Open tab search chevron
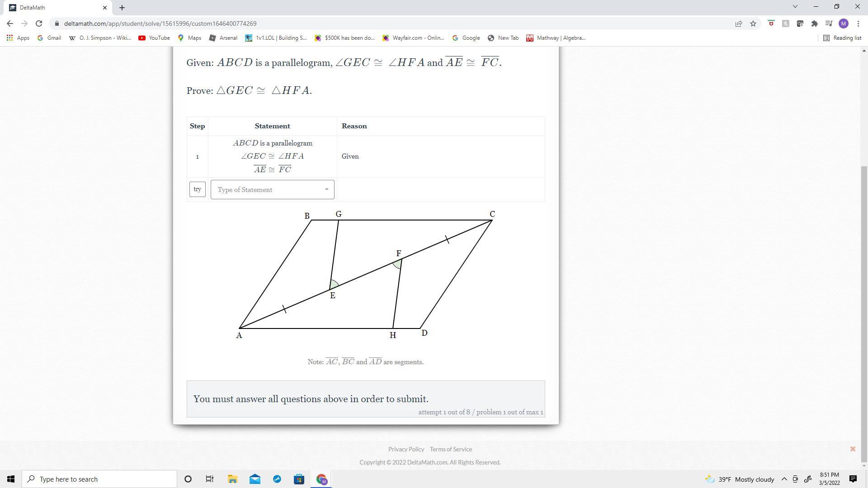The image size is (868, 488). (795, 7)
